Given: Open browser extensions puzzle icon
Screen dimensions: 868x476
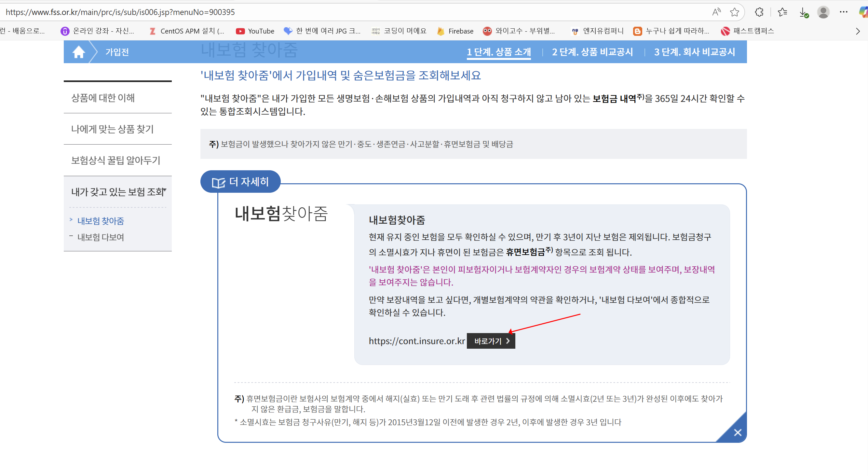Looking at the screenshot, I should coord(759,12).
